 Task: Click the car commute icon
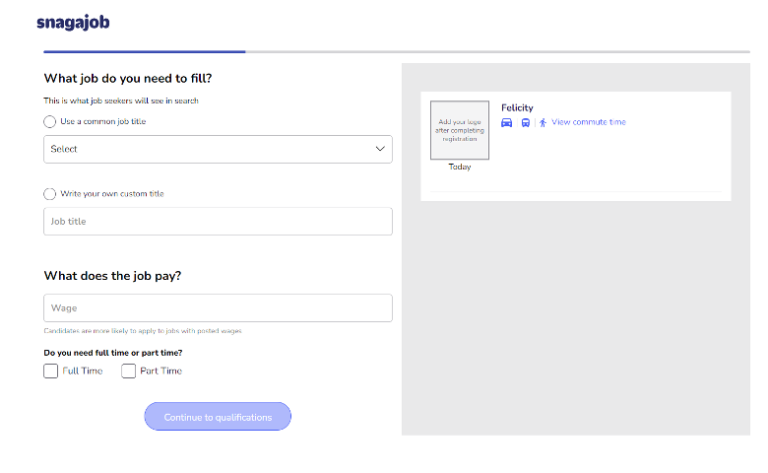[x=507, y=123]
